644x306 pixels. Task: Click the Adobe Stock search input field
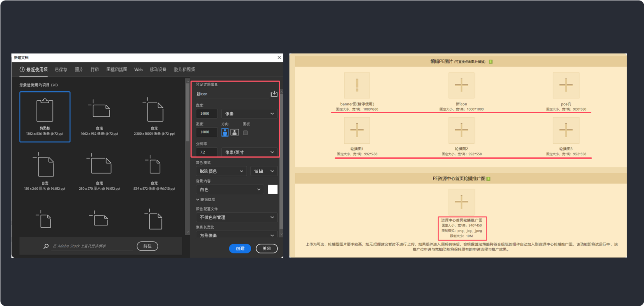[x=92, y=246]
